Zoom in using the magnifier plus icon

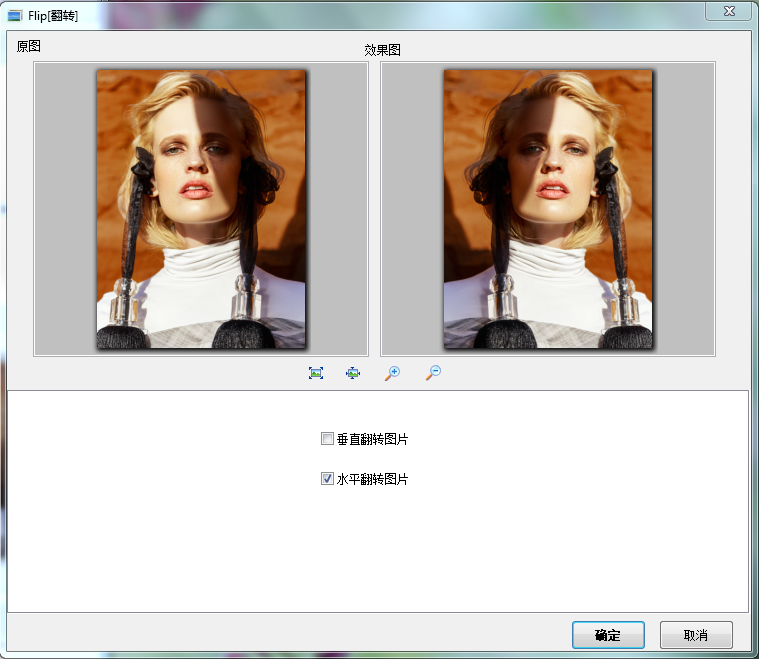[392, 373]
